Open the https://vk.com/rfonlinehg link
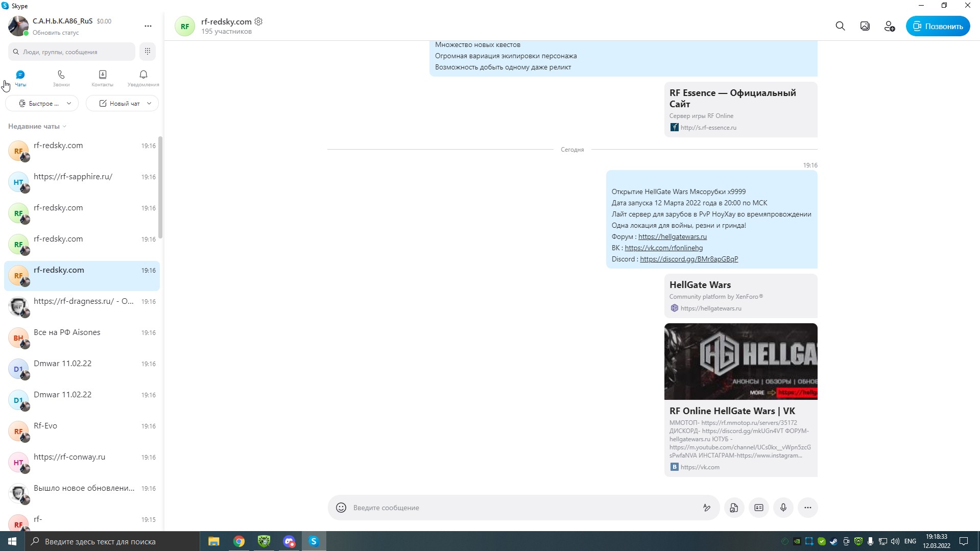The height and width of the screenshot is (551, 980). [x=663, y=248]
